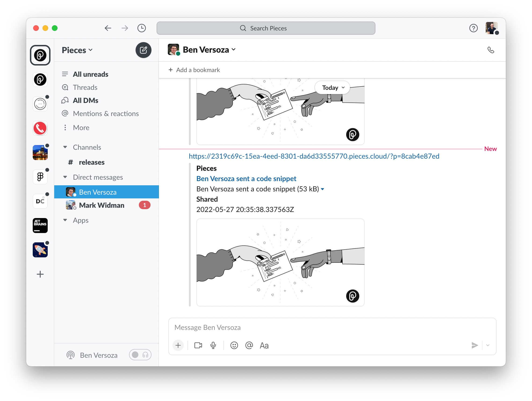Click Add a bookmark
Screen dimensions: 532x401
(x=194, y=70)
